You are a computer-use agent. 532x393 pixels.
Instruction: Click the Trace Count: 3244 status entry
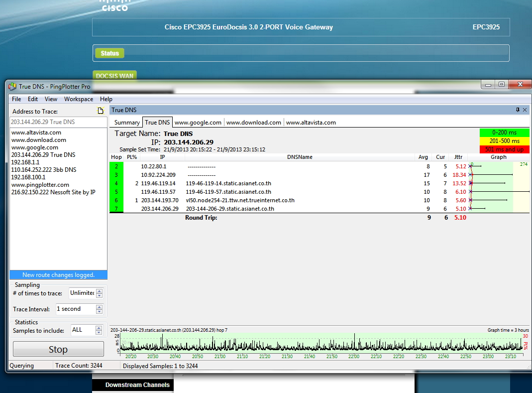pos(79,366)
